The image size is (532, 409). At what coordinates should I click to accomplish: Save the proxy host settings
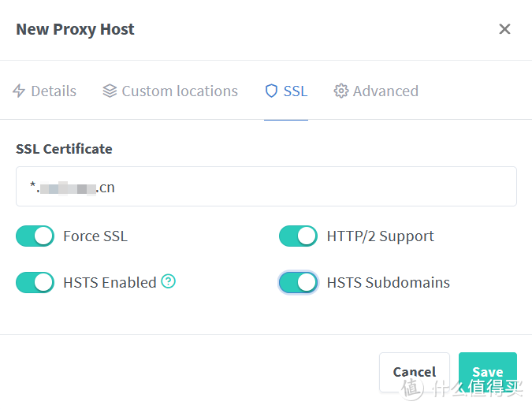[x=487, y=372]
